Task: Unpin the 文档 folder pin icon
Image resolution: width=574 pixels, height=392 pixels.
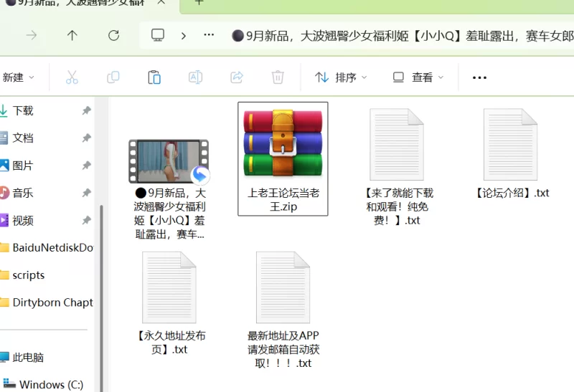Action: (86, 138)
